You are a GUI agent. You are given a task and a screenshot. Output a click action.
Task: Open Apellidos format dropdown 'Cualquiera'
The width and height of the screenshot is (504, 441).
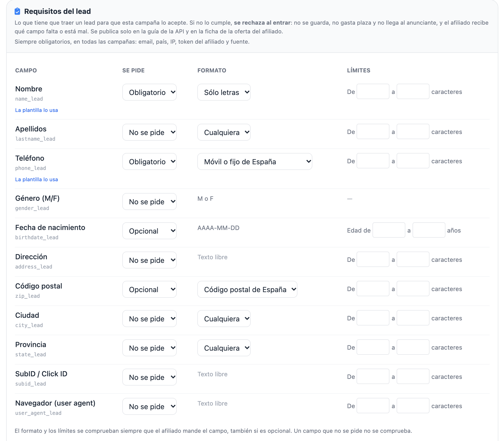coord(224,132)
